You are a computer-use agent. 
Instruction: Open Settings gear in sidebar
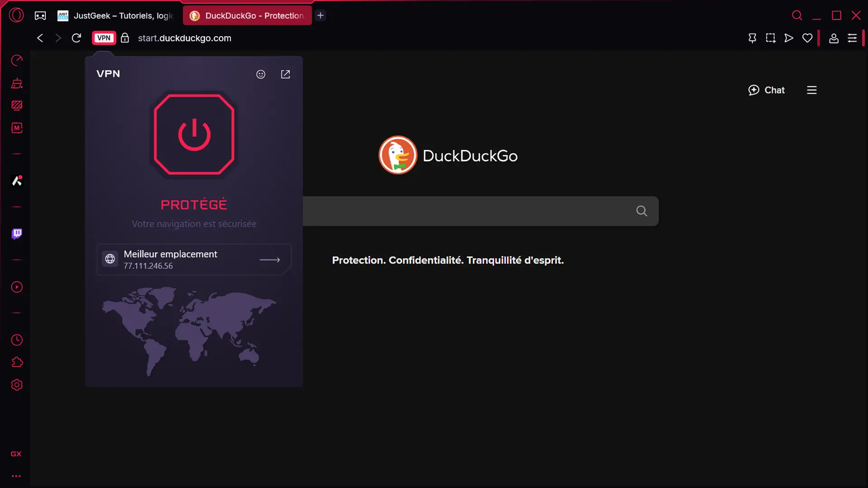coord(17,385)
